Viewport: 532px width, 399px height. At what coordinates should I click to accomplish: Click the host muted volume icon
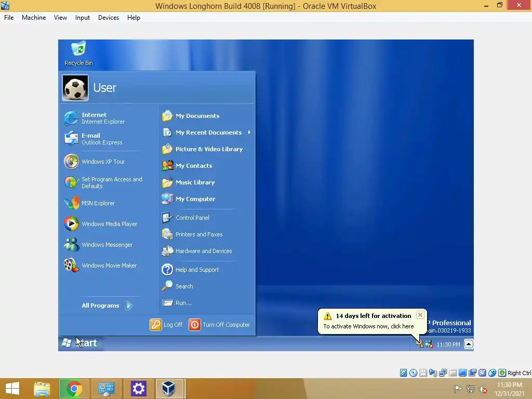[x=483, y=389]
